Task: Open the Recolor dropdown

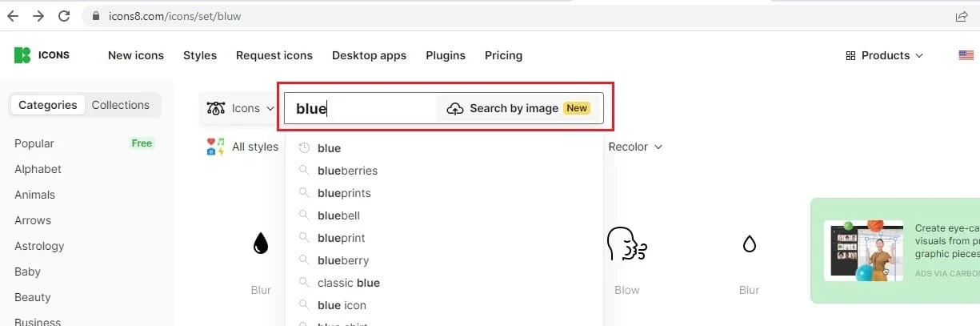Action: 636,147
